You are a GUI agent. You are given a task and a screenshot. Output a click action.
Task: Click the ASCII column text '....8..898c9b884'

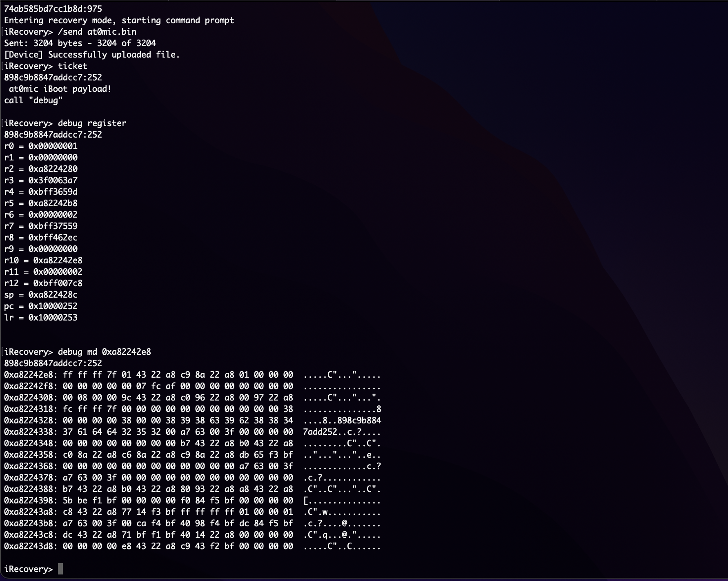342,421
